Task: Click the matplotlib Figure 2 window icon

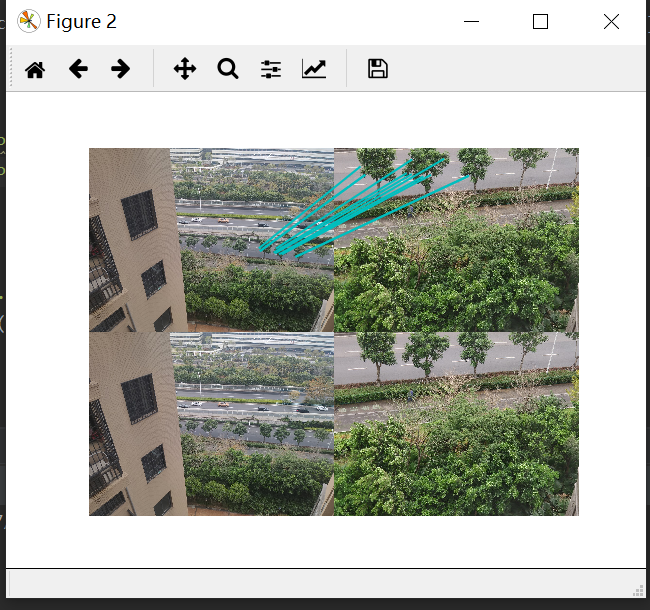Action: click(x=29, y=21)
